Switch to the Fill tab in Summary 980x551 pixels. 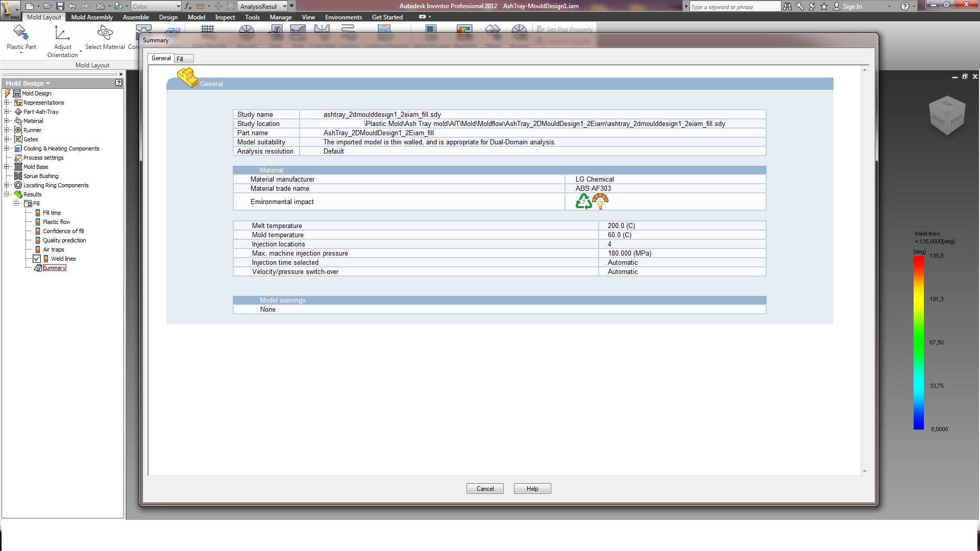(183, 59)
